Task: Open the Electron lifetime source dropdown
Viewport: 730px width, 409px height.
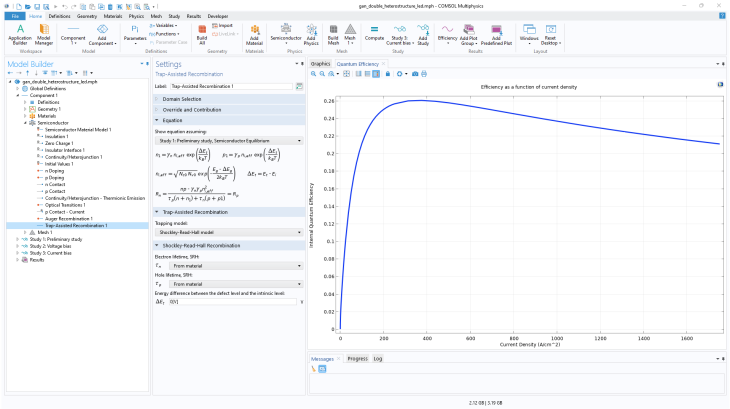Action: tap(236, 266)
